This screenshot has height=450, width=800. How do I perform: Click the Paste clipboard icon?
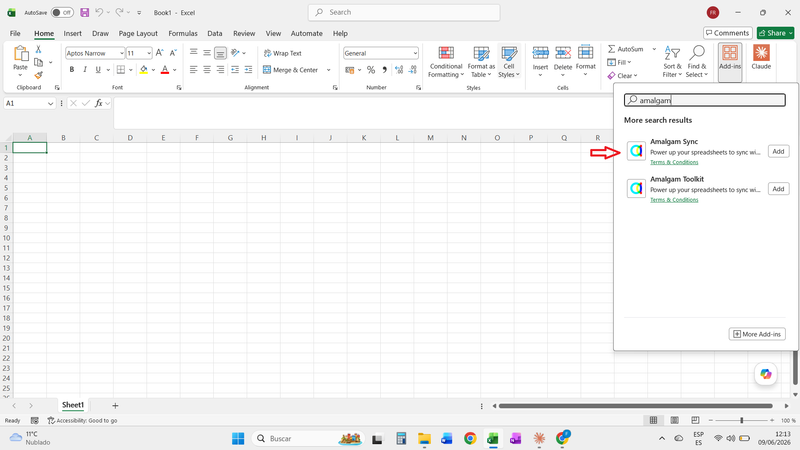point(20,54)
